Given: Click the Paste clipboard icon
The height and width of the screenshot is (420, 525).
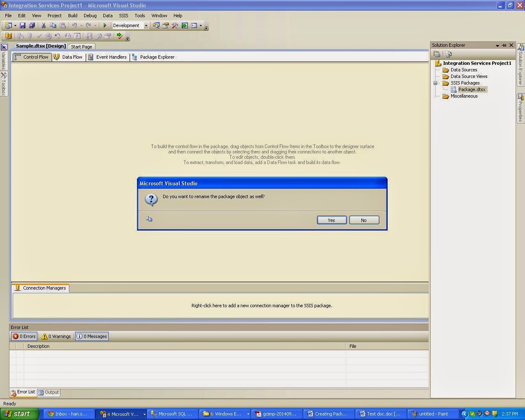Looking at the screenshot, I should click(x=62, y=25).
